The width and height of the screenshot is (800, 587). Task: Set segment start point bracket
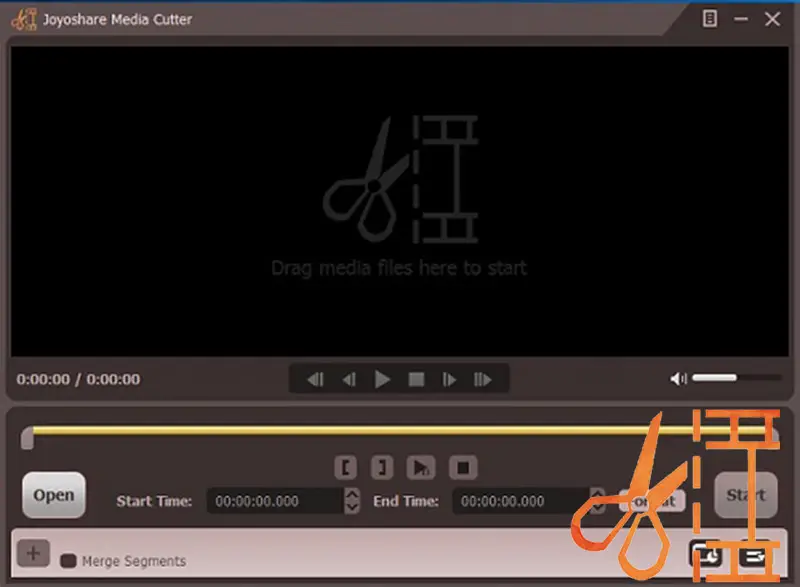click(x=345, y=467)
